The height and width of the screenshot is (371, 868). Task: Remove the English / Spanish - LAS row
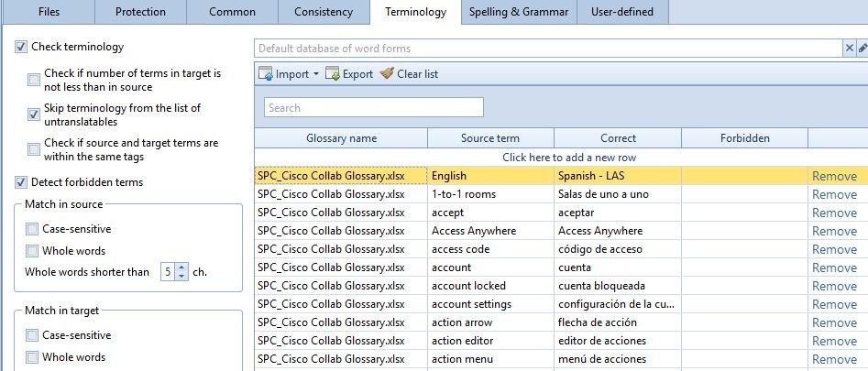(x=834, y=177)
